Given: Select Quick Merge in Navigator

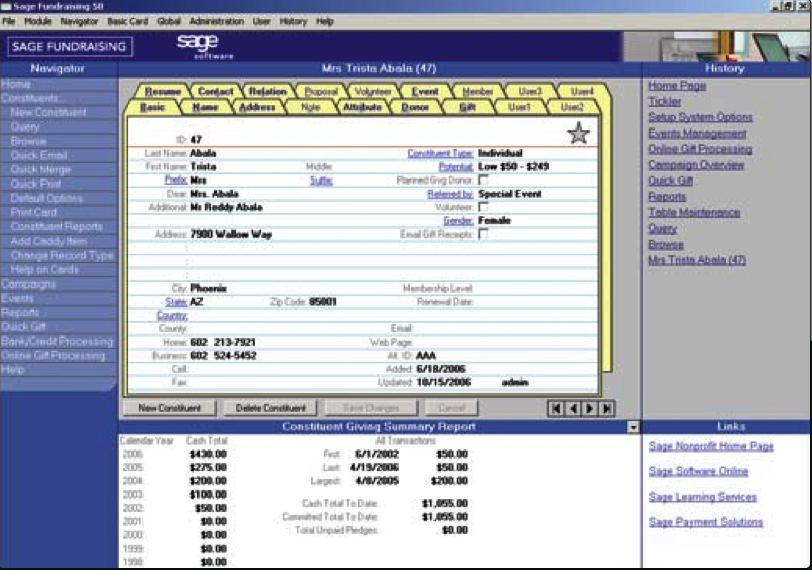Looking at the screenshot, I should (x=40, y=169).
